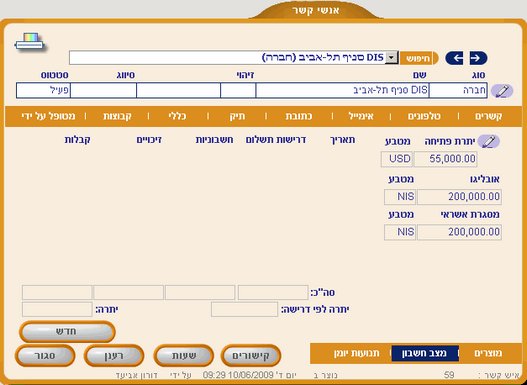
Task: Click the זיכויים column header
Action: point(149,140)
